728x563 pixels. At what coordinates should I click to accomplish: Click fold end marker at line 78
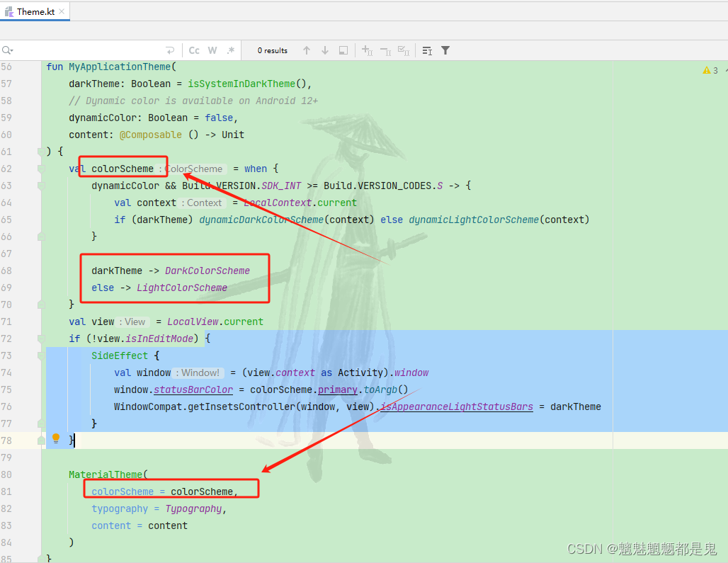click(x=41, y=440)
